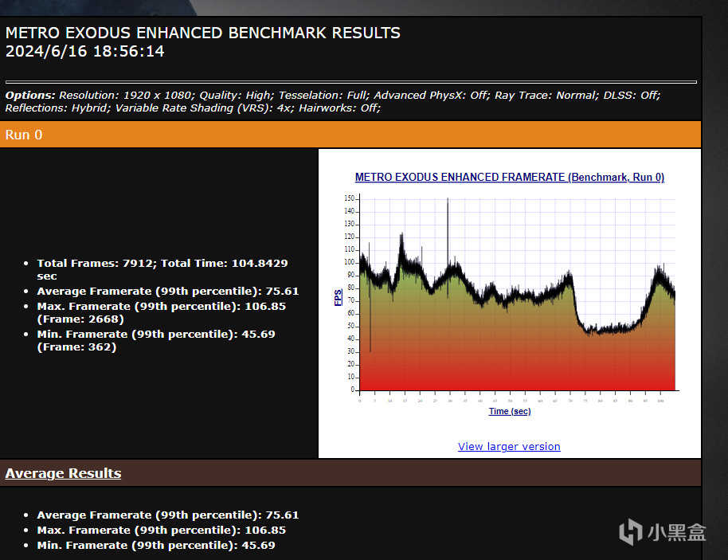The image size is (728, 560).
Task: Click the 150 label on FPS axis
Action: click(x=349, y=198)
